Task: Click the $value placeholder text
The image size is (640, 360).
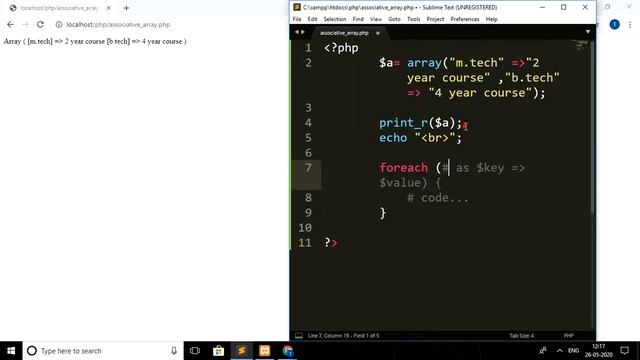Action: pos(400,183)
